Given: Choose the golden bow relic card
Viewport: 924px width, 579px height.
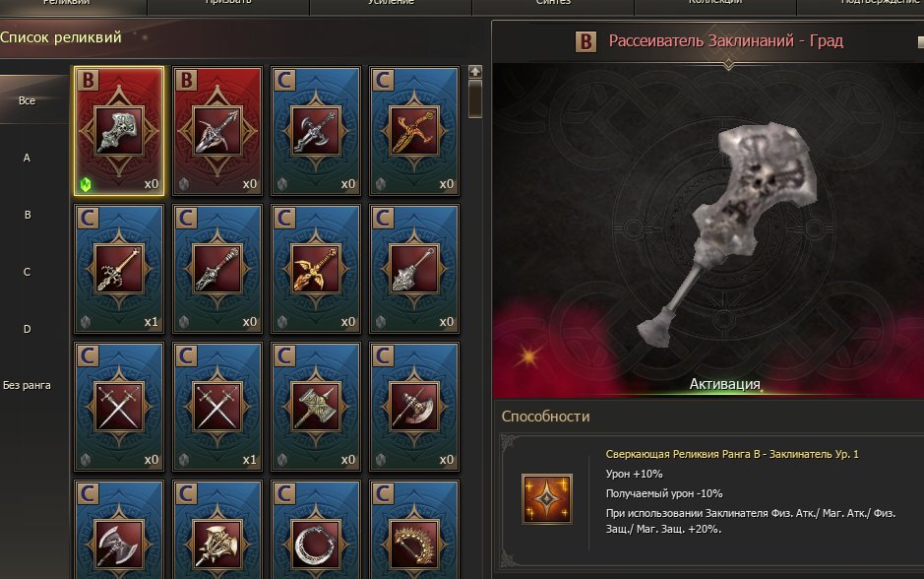Looking at the screenshot, I should [414, 531].
